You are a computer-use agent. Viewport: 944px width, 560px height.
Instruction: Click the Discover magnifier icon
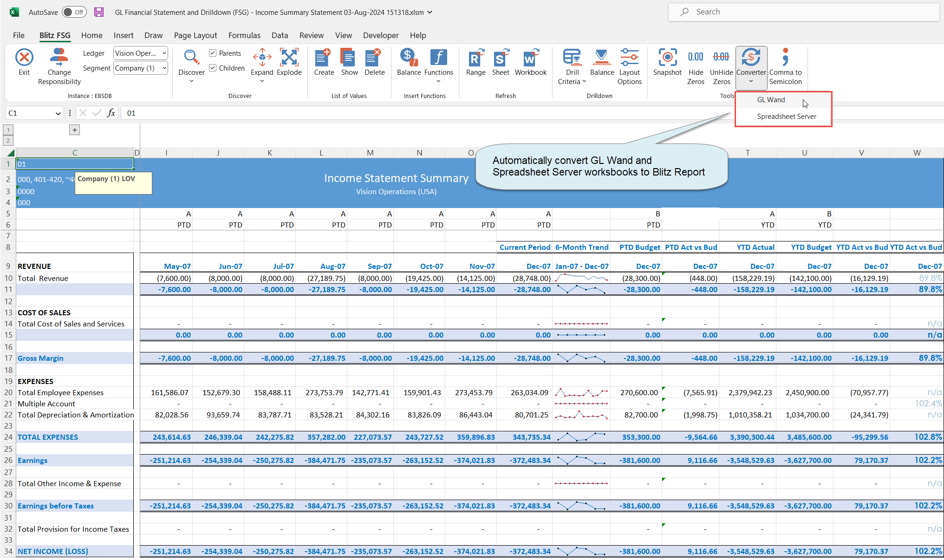point(191,58)
